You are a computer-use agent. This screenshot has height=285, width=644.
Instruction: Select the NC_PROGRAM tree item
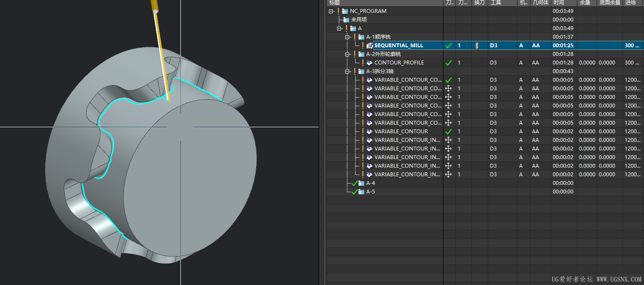(x=368, y=11)
